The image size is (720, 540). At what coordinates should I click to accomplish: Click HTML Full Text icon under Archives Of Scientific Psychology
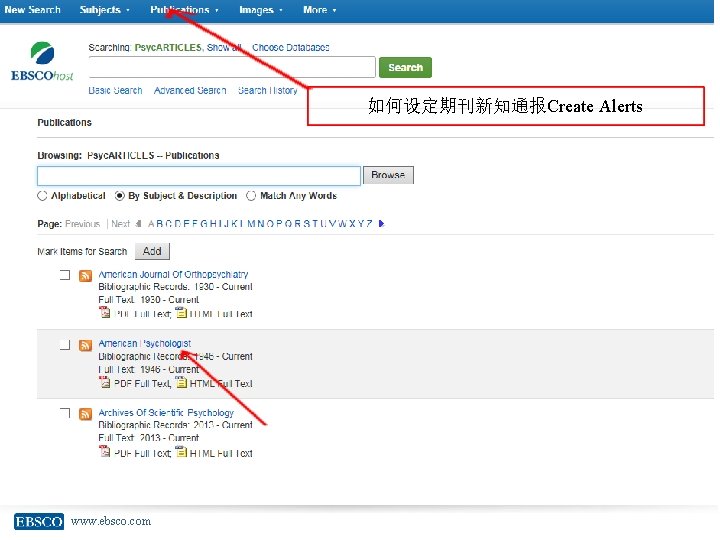[x=182, y=451]
